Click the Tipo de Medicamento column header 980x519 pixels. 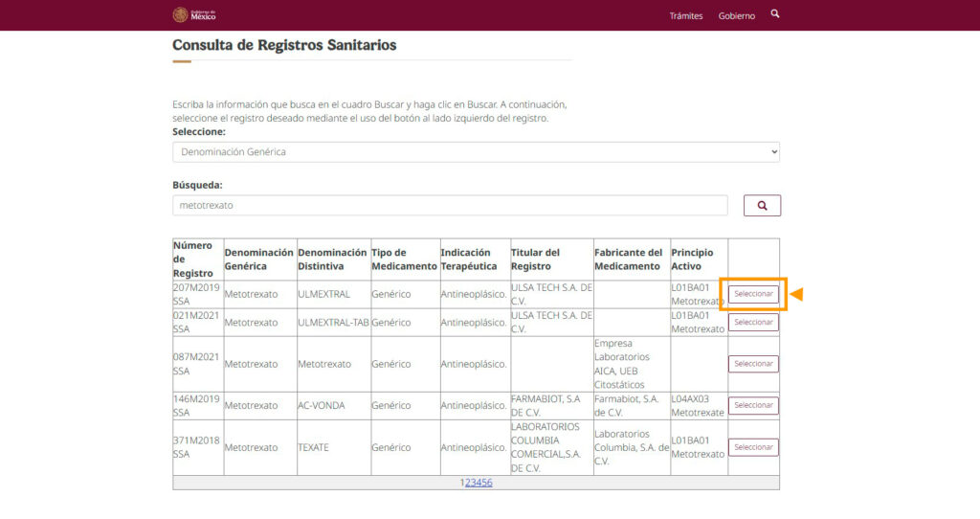[405, 259]
